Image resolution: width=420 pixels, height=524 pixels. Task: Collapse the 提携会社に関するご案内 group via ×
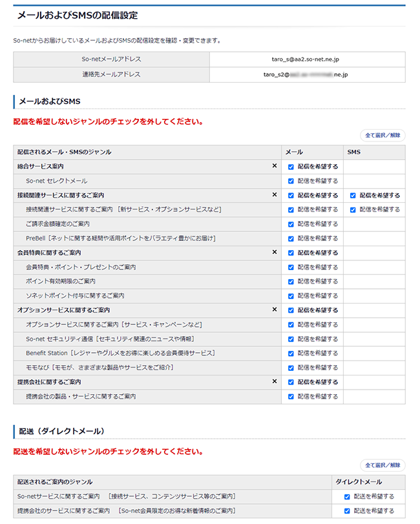click(x=274, y=382)
